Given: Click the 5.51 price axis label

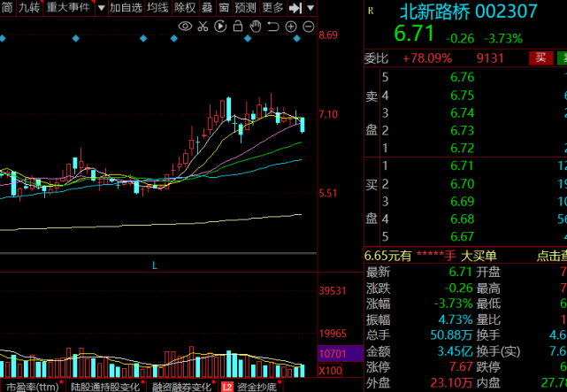Looking at the screenshot, I should [328, 193].
